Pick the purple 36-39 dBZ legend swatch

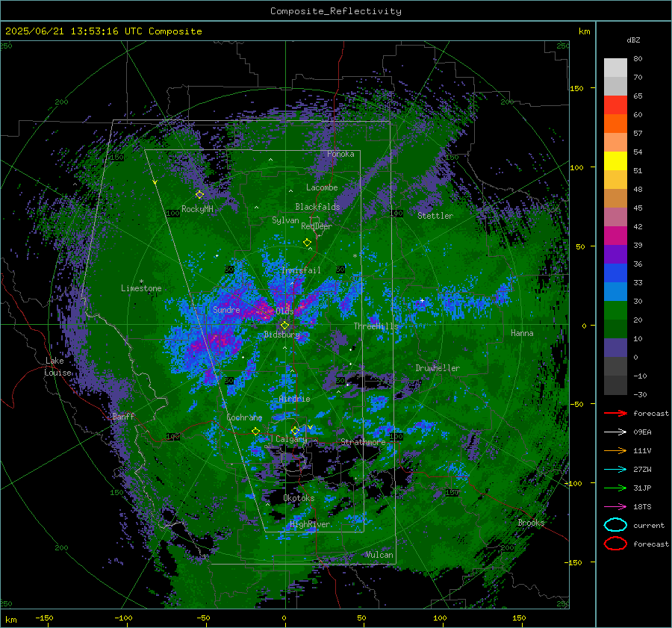[x=615, y=255]
